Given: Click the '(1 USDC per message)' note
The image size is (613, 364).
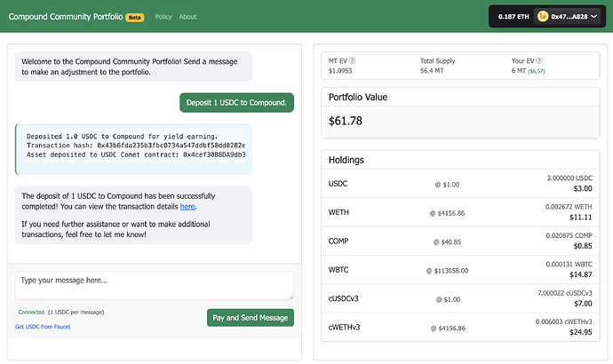Looking at the screenshot, I should tap(76, 312).
